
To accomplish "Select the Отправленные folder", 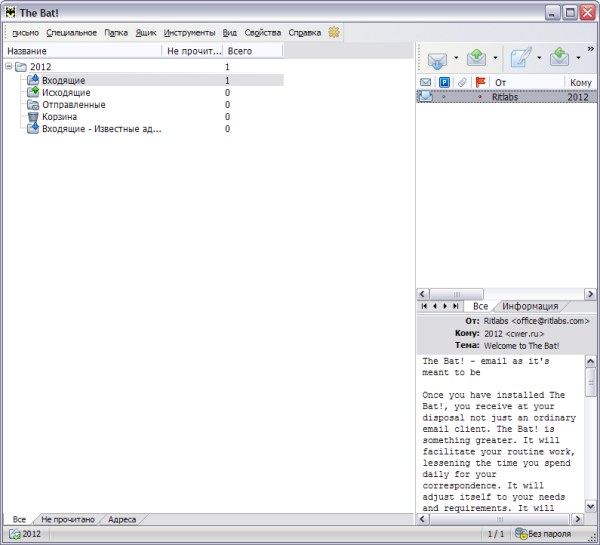I will [x=73, y=104].
